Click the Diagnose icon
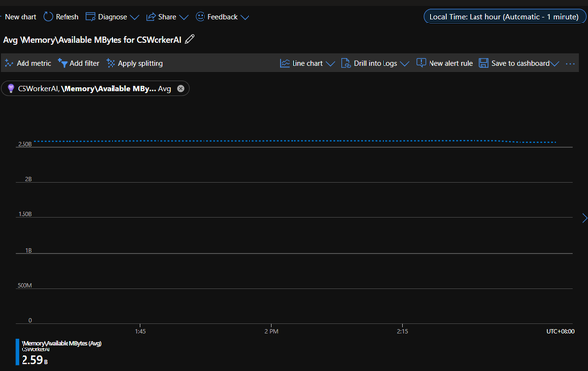The image size is (588, 371). 90,17
